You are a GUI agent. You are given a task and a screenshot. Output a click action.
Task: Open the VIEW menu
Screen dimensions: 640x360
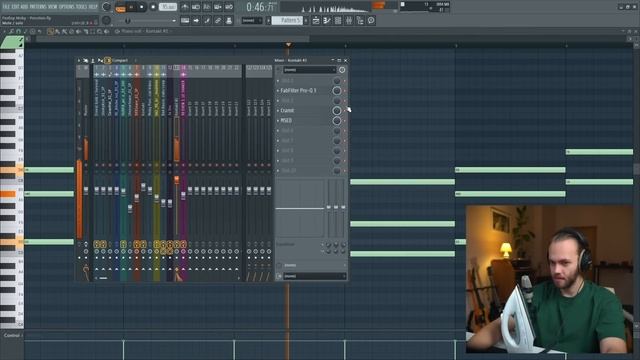[54, 7]
